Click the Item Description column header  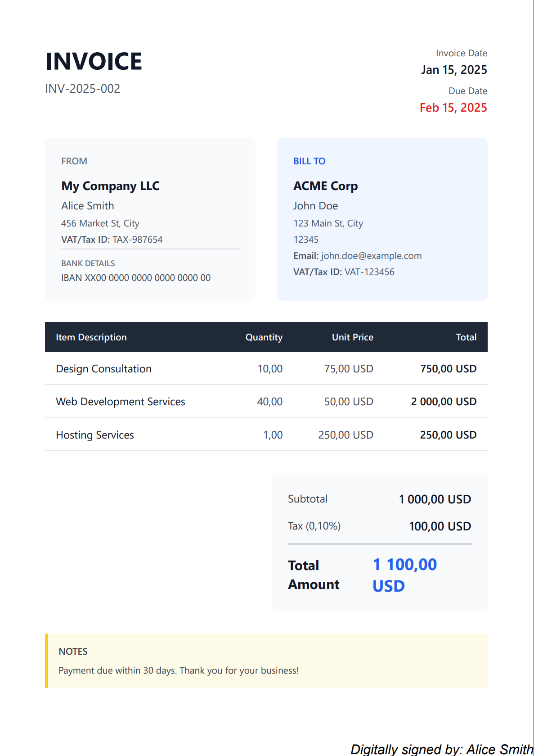point(91,337)
